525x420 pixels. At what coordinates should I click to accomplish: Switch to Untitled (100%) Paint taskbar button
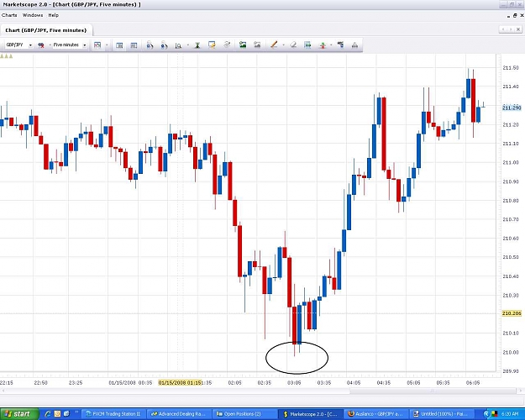[441, 414]
